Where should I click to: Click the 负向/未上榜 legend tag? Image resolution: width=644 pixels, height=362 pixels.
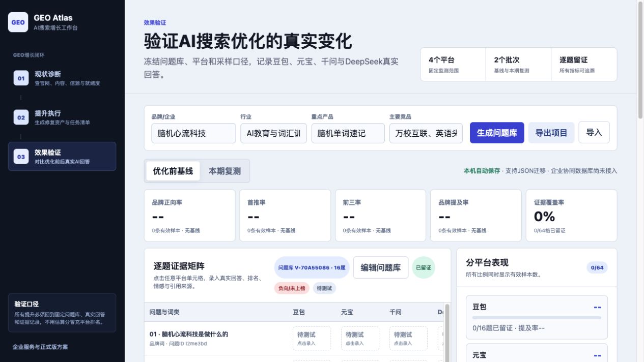tap(292, 288)
